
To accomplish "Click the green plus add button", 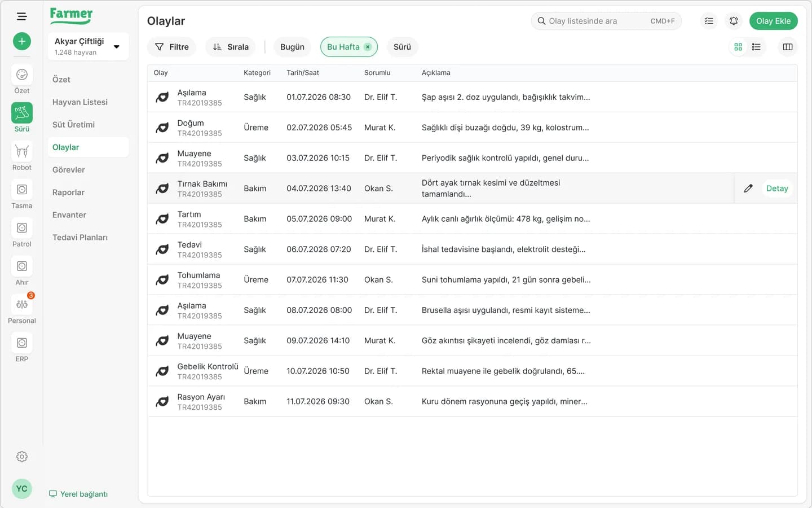I will tap(22, 41).
